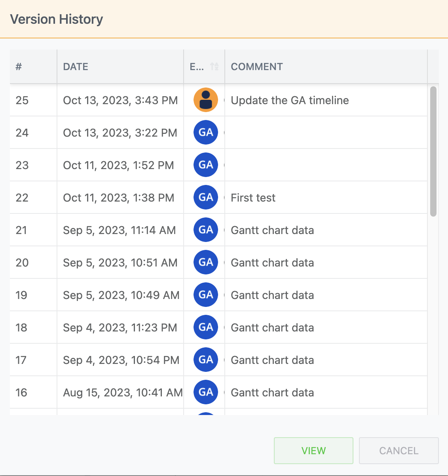Image resolution: width=448 pixels, height=476 pixels.
Task: Click the GA avatar beside First test
Action: 205,197
